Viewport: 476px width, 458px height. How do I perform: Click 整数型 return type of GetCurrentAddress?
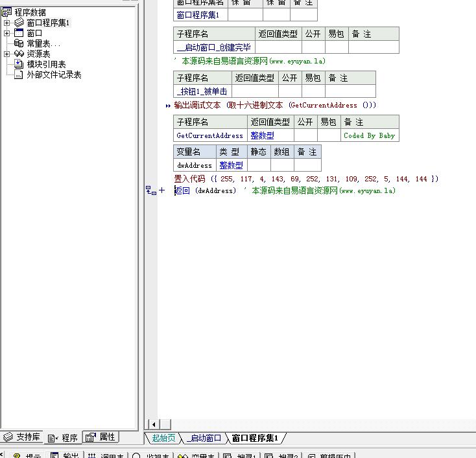click(x=270, y=135)
